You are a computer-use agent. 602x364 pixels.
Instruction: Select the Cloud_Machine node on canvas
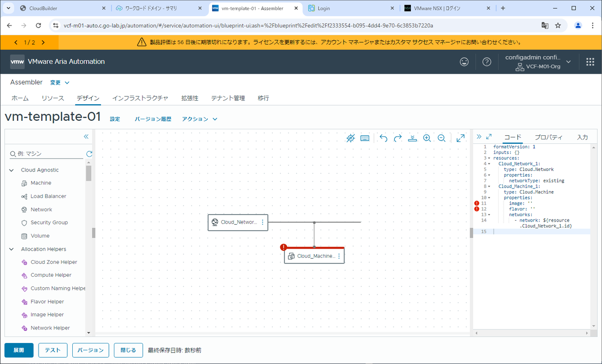point(314,256)
